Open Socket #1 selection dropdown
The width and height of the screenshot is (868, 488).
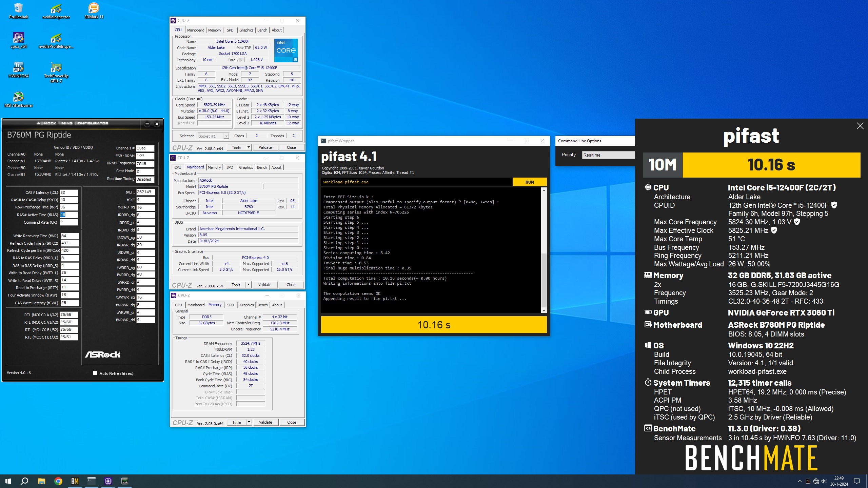(214, 136)
